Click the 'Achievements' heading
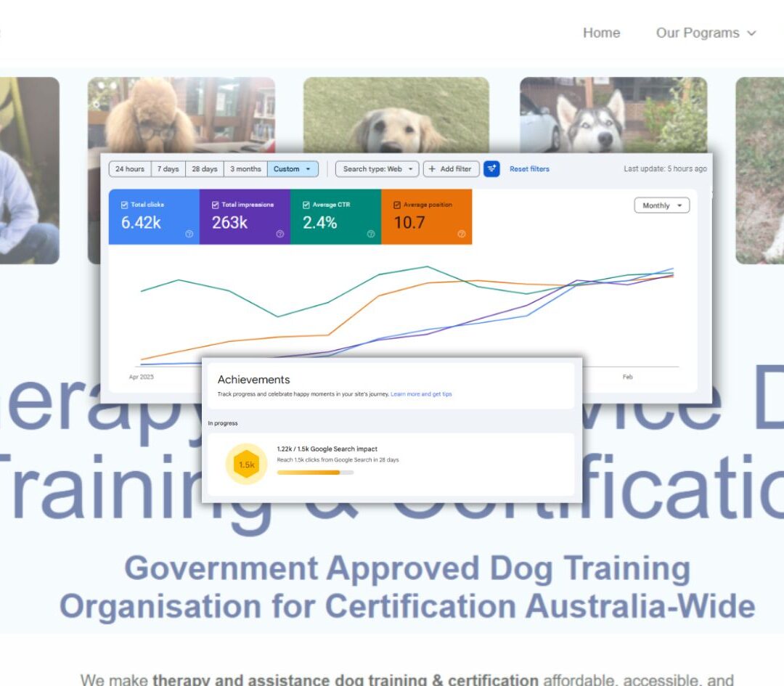 pyautogui.click(x=253, y=380)
